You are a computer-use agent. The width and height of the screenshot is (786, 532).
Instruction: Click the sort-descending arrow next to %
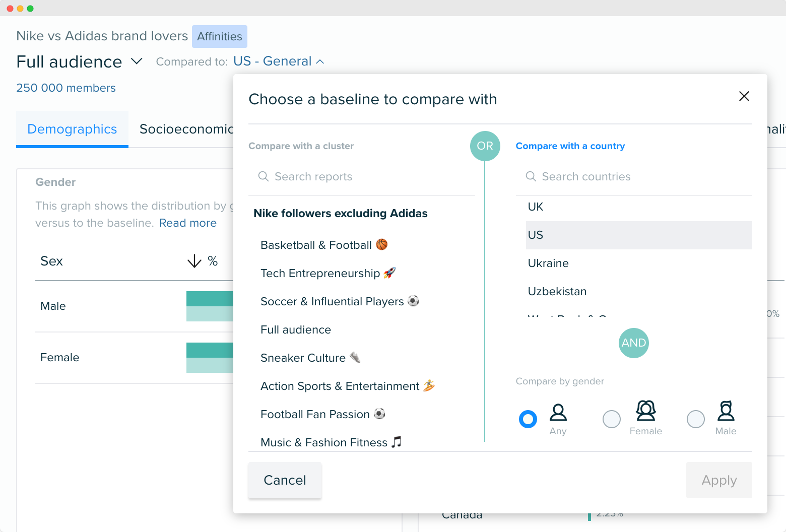[x=194, y=261]
